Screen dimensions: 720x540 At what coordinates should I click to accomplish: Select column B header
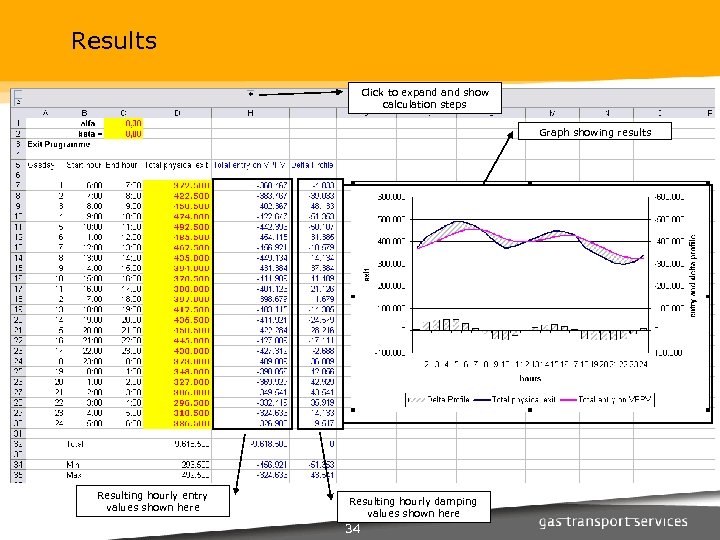84,112
